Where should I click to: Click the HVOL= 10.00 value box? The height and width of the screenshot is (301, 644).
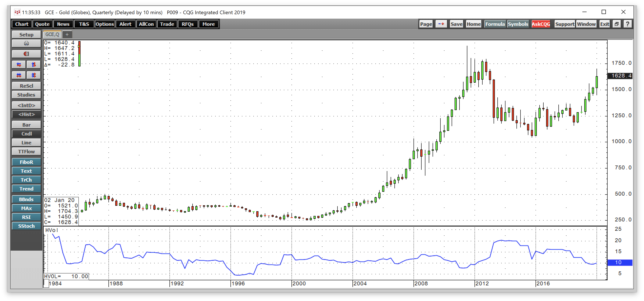pos(66,276)
